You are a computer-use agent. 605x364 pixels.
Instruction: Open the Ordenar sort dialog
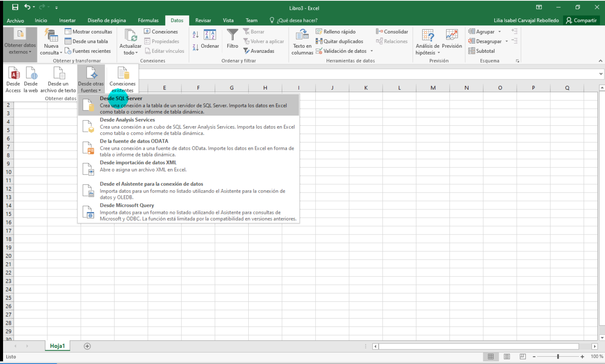tap(210, 39)
